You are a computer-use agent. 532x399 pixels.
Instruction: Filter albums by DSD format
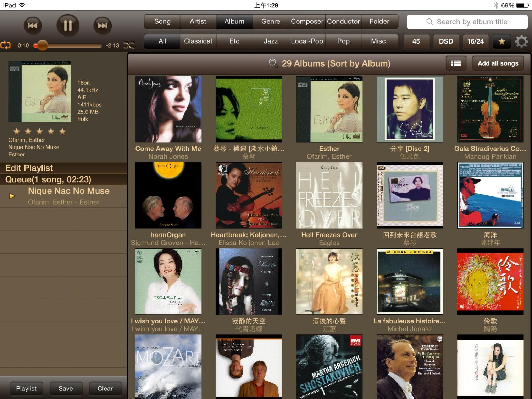click(446, 41)
